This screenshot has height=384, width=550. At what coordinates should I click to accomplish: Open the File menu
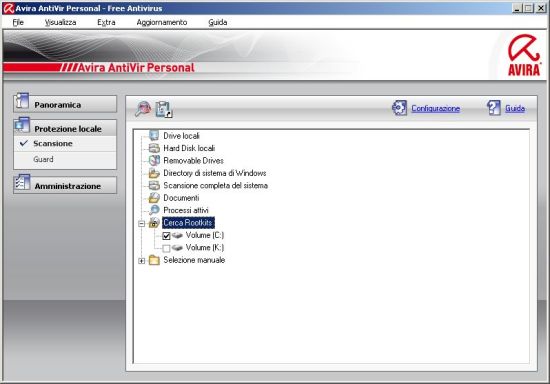(18, 22)
